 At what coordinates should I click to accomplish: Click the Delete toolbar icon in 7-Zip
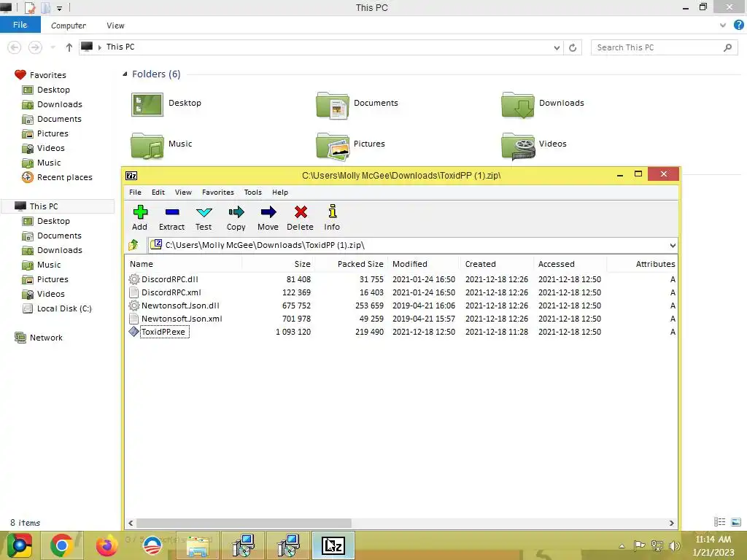[300, 217]
